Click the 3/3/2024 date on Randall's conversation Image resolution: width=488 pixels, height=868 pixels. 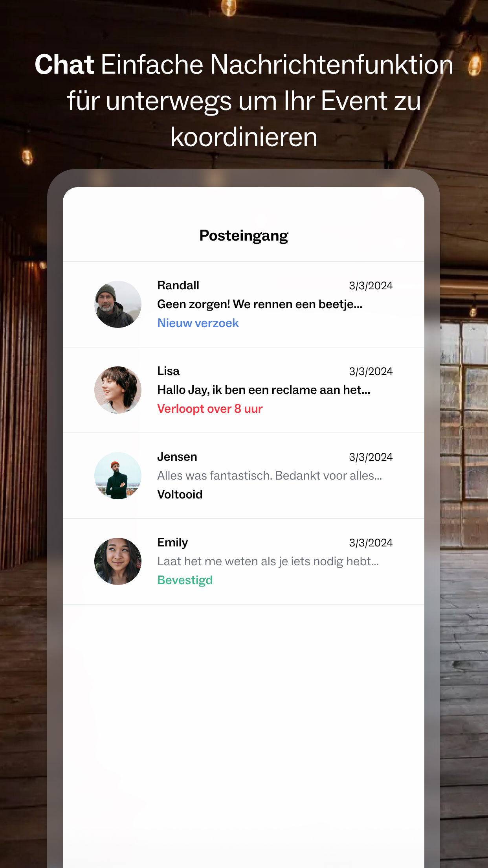[371, 286]
